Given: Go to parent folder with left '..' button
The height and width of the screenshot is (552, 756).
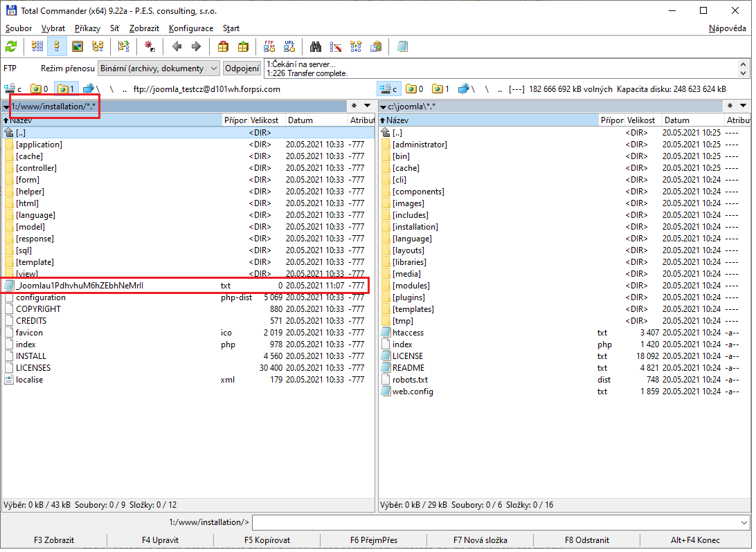Looking at the screenshot, I should point(125,89).
